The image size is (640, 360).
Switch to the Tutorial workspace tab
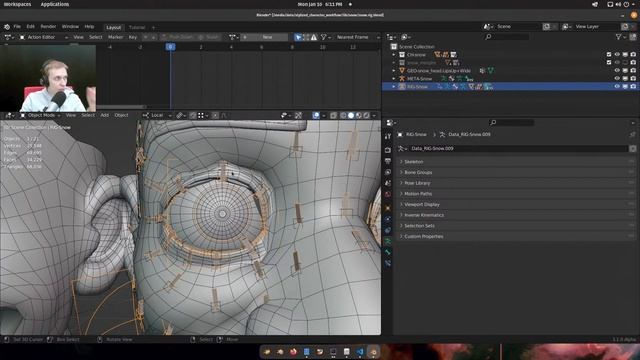(x=137, y=27)
